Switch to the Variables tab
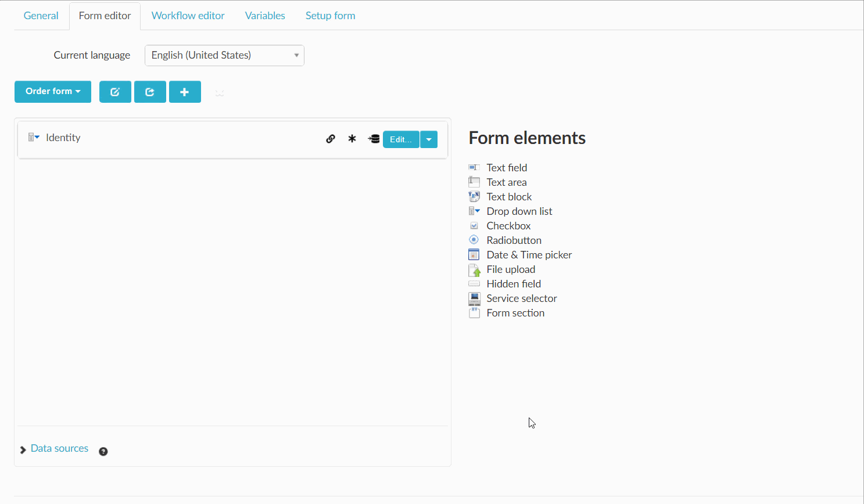This screenshot has height=504, width=864. [x=265, y=16]
